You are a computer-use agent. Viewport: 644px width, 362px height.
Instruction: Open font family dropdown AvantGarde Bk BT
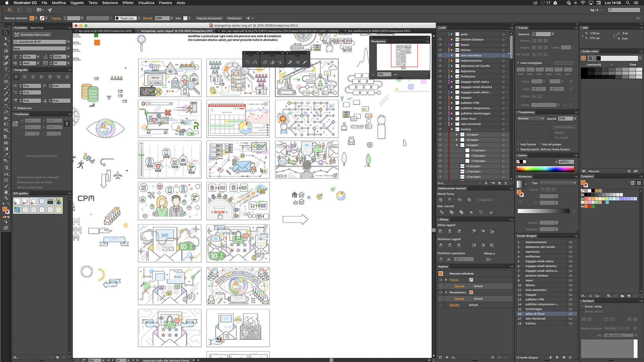(x=68, y=42)
